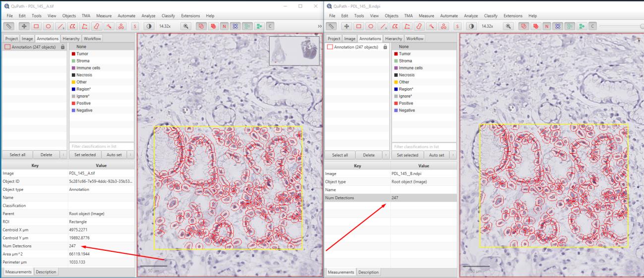Toggle show annotations in PDL_145__B.ndpi window
Screen dimensions: 644x278
(x=524, y=25)
